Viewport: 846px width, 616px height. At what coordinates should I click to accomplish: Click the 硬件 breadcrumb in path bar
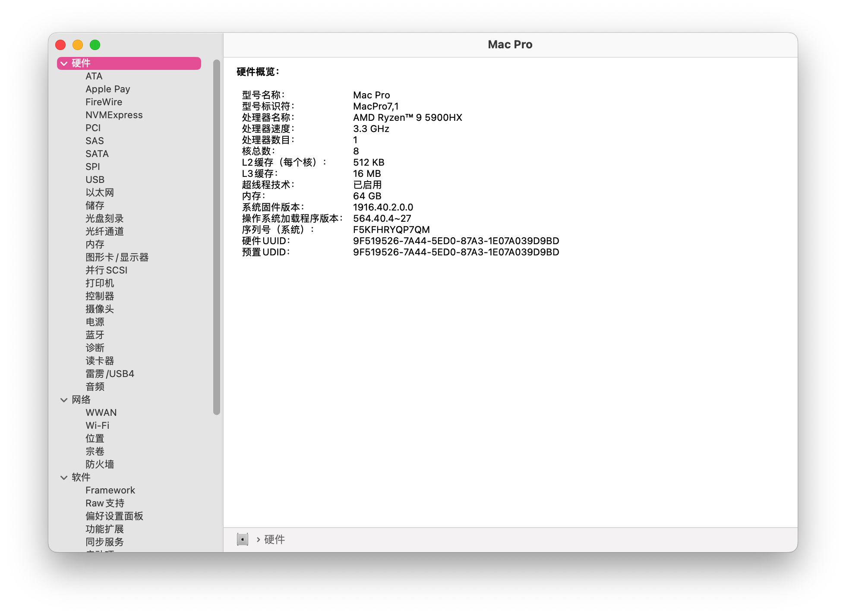click(x=275, y=540)
